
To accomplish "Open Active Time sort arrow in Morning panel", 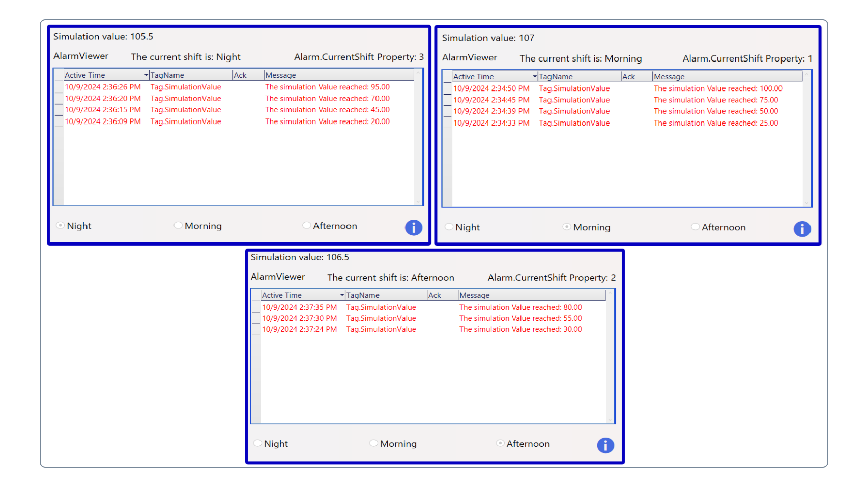I will 535,77.
